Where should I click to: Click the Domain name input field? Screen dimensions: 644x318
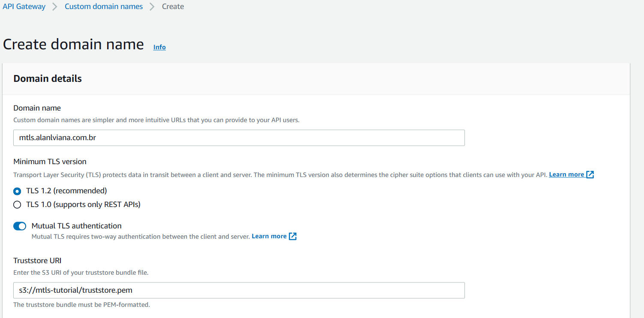point(239,138)
